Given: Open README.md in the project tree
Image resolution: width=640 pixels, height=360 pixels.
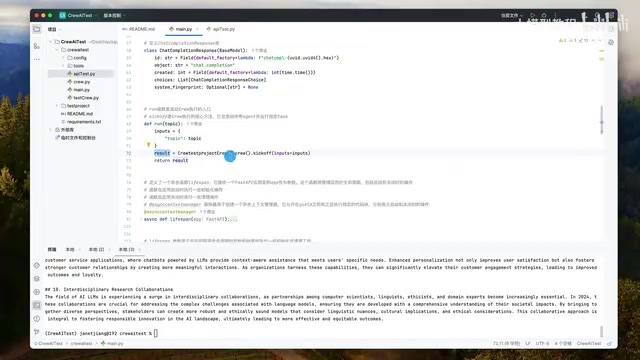Looking at the screenshot, I should click(77, 114).
